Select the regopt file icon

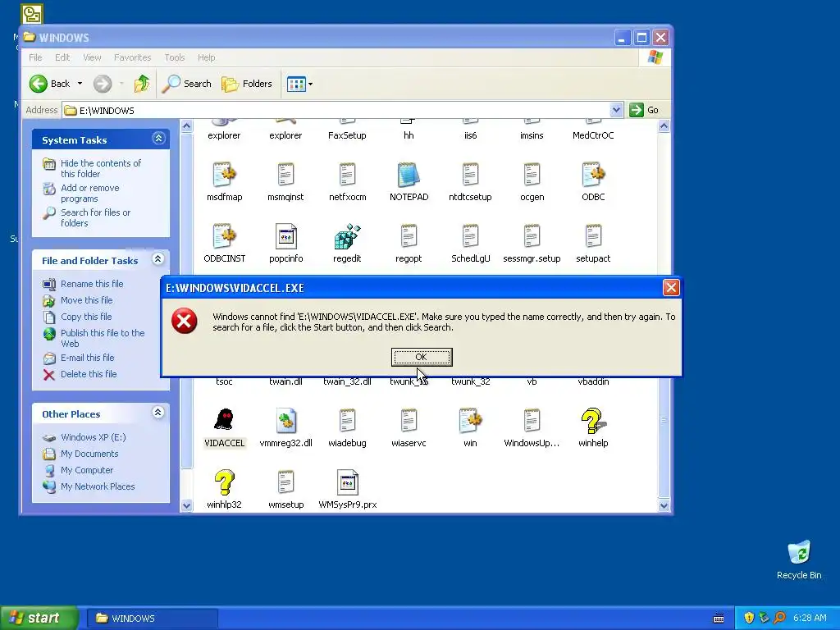tap(409, 236)
